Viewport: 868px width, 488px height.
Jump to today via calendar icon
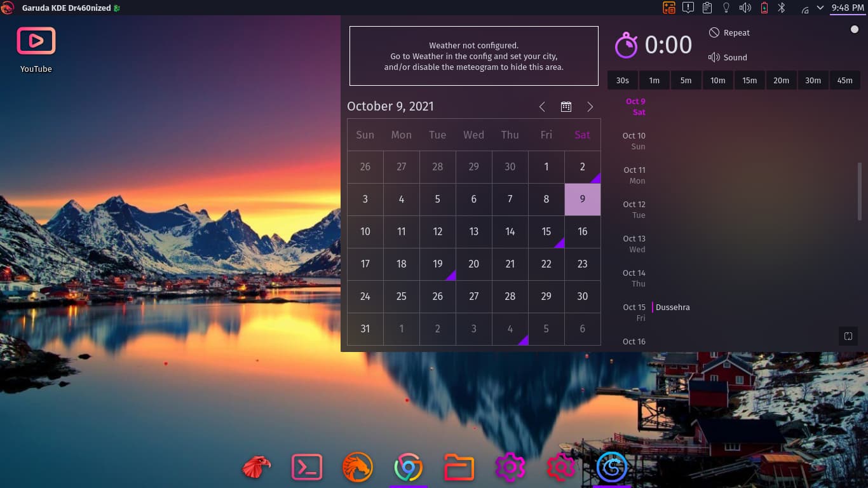tap(566, 107)
